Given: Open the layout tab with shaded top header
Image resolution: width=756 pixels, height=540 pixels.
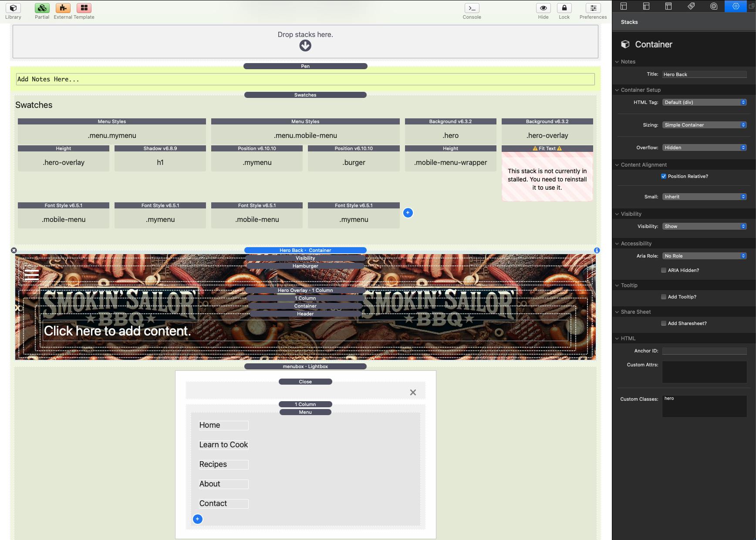Looking at the screenshot, I should tap(668, 6).
